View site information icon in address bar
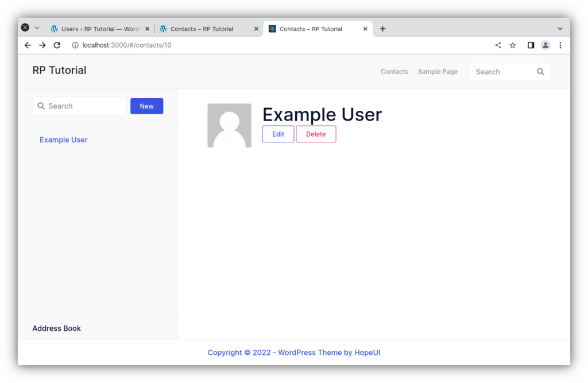 [x=75, y=45]
